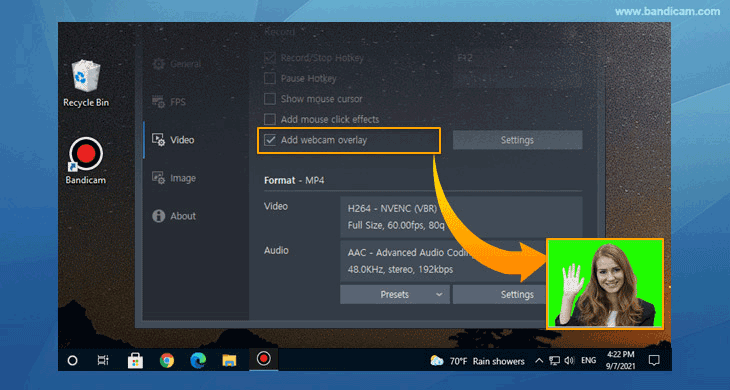
Task: Click the webcam overlay preview thumbnail
Action: 605,284
